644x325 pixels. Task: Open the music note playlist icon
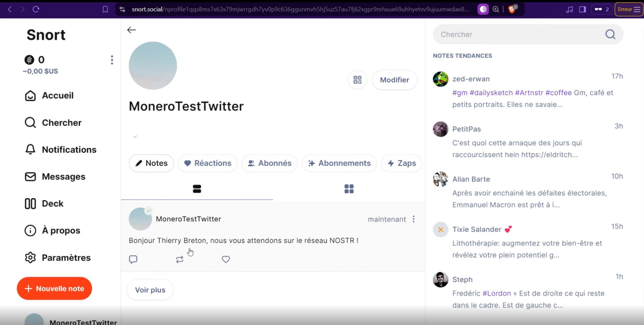569,9
